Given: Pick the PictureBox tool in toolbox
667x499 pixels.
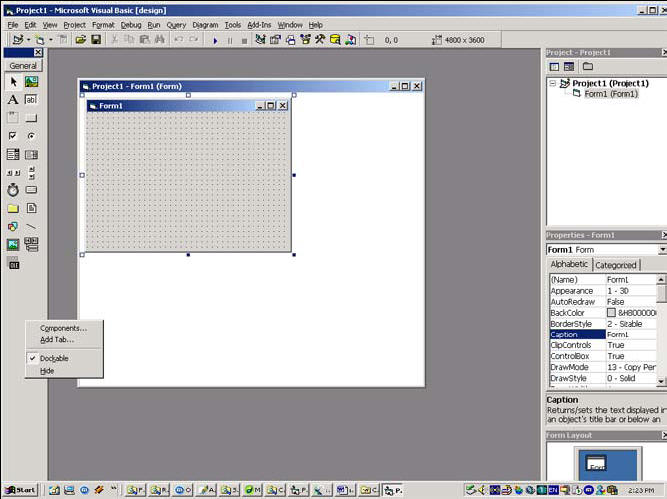Looking at the screenshot, I should [31, 82].
